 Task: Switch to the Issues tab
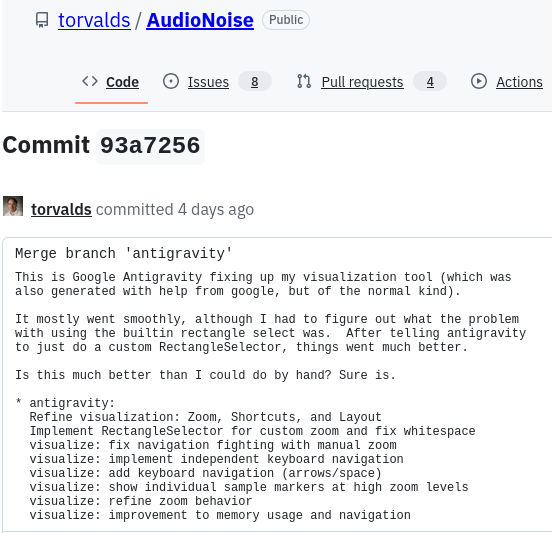(x=208, y=82)
